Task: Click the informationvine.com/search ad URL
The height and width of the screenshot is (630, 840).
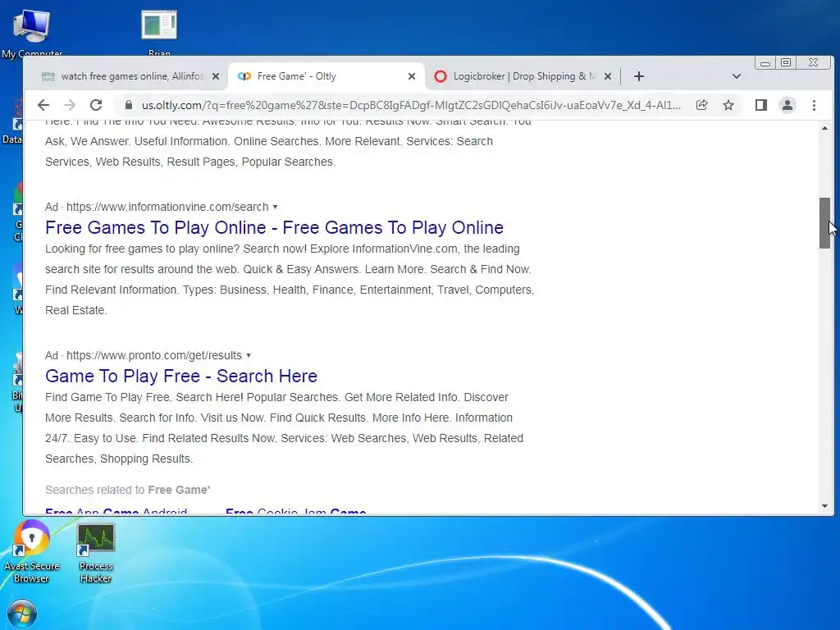Action: [167, 207]
